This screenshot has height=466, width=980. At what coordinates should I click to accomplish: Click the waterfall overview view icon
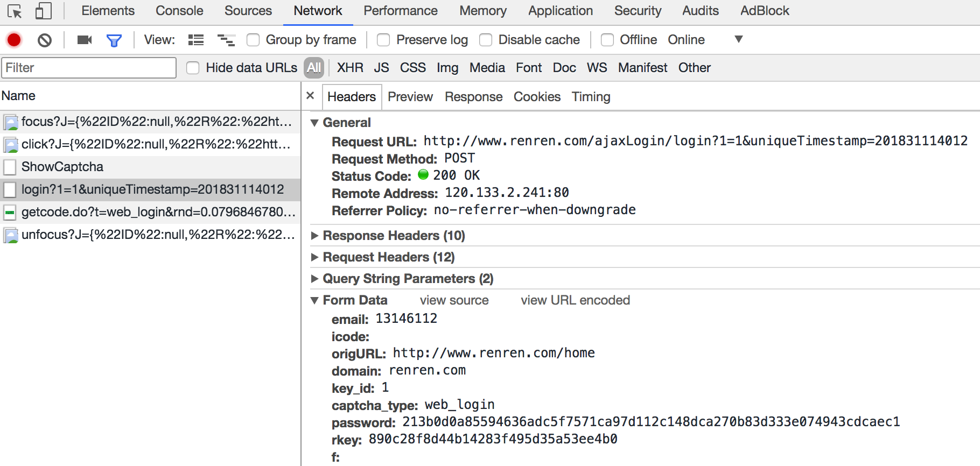click(x=226, y=40)
